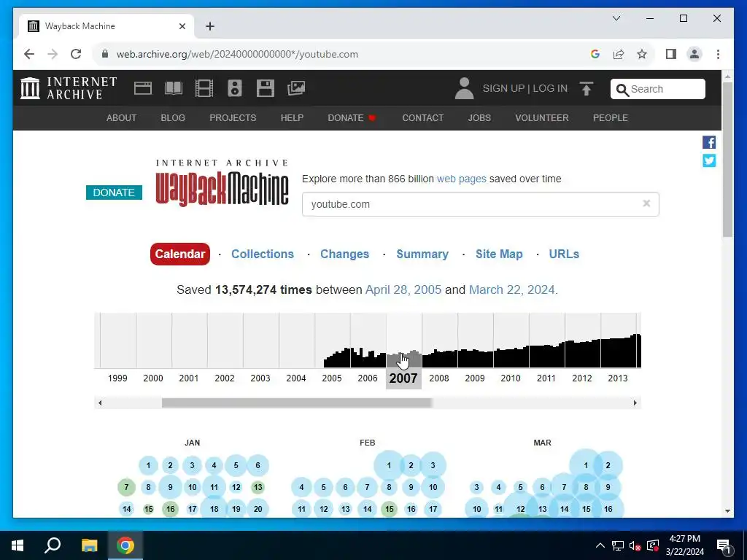Open Windows Start menu
Viewport: 747px width, 560px height.
point(18,545)
